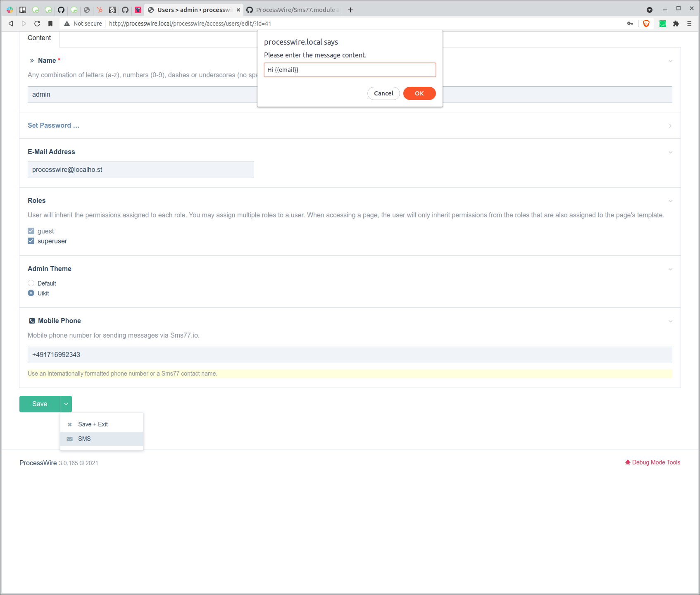
Task: Open the HubSpot pinned tab
Action: [100, 10]
